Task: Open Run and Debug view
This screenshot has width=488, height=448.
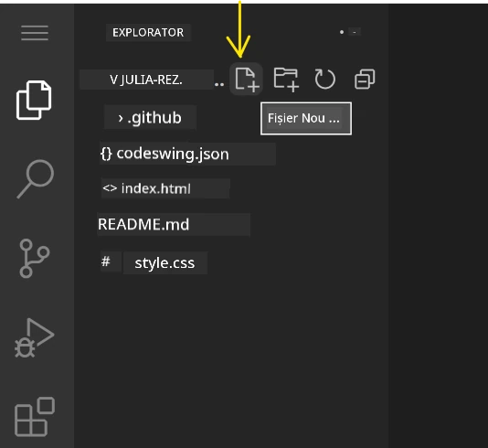Action: pos(34,337)
